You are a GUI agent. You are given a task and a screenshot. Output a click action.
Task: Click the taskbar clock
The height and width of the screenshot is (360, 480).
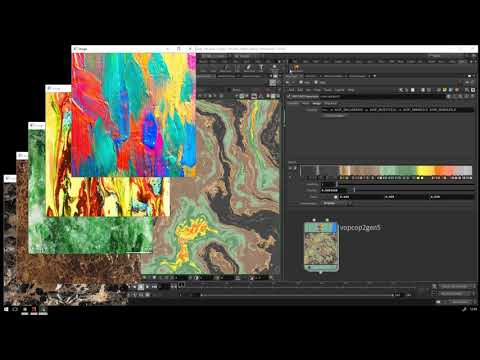coord(473,309)
